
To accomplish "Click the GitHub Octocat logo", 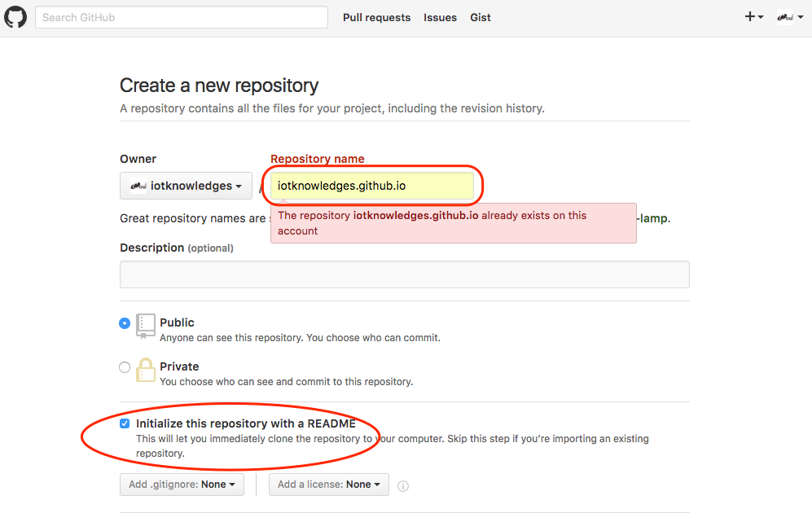I will tap(15, 17).
